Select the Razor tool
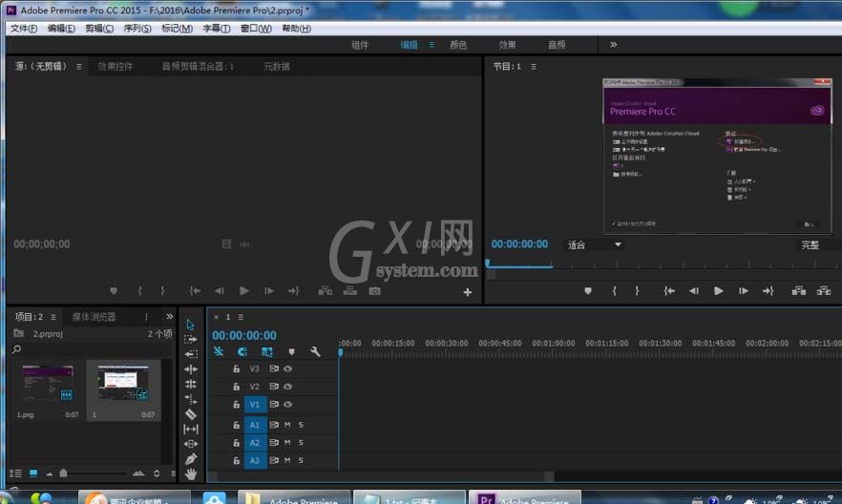842x504 pixels. click(x=191, y=414)
